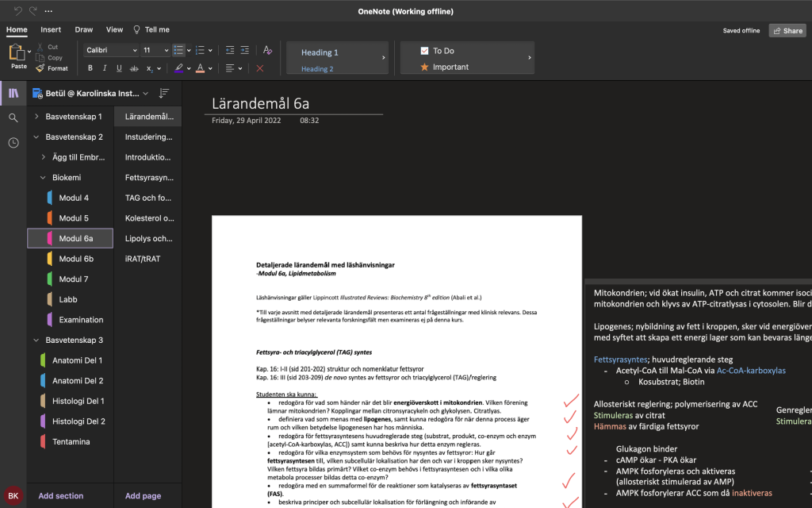
Task: Click the Paste clipboard icon
Action: 17,53
